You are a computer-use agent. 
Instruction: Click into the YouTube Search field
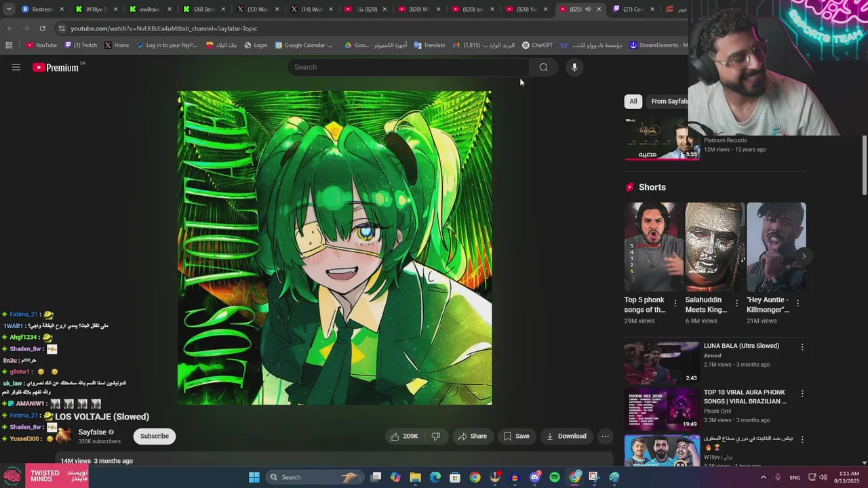pyautogui.click(x=408, y=67)
